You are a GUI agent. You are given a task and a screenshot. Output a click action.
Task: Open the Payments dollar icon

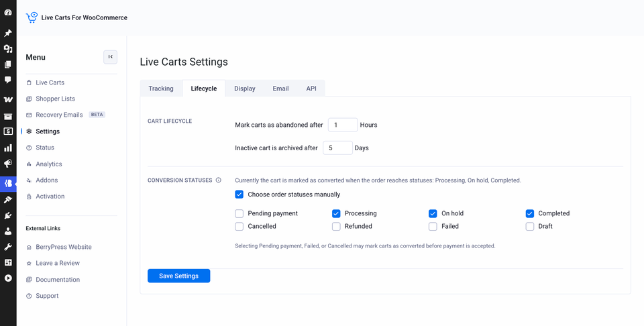[8, 131]
